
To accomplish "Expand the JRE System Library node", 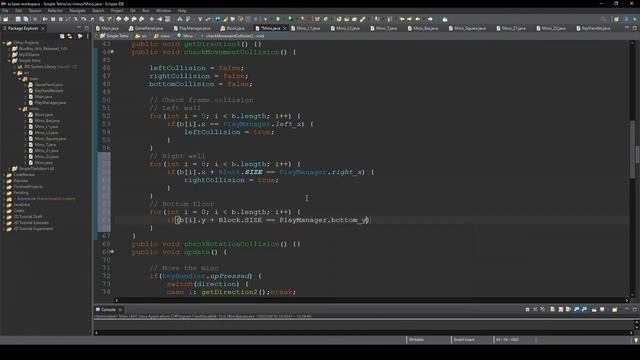I will pos(15,67).
